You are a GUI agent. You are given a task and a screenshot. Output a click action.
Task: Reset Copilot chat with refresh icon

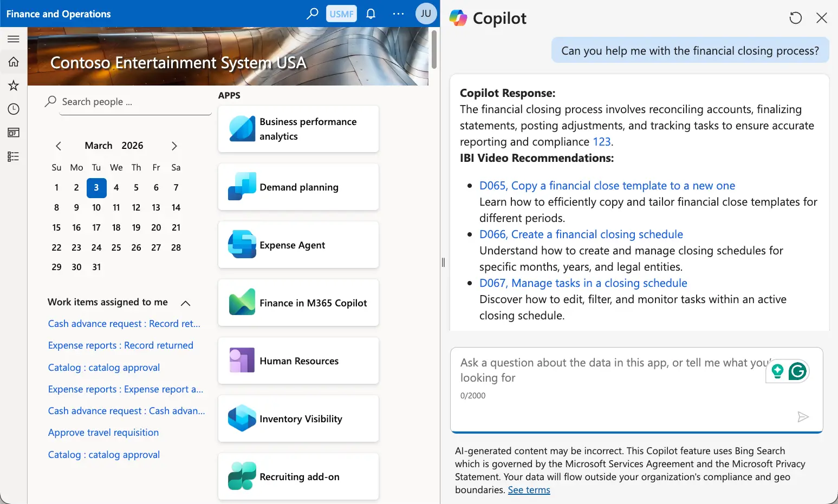pos(795,18)
